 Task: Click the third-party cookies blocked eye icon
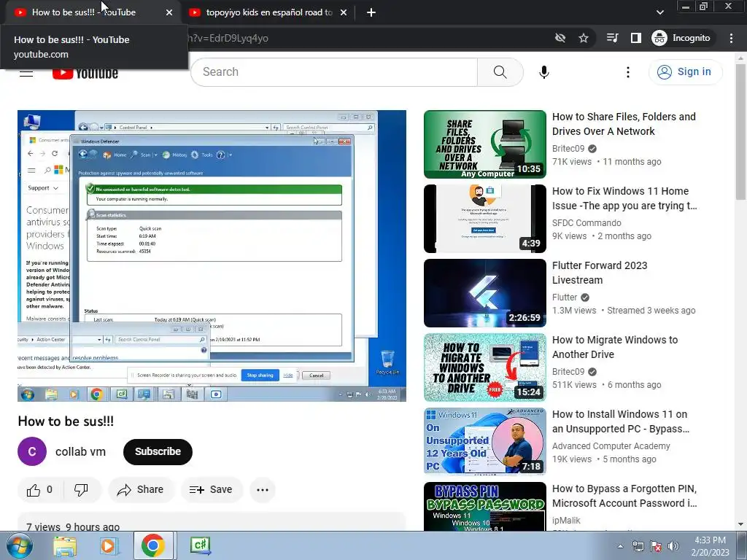pos(560,38)
